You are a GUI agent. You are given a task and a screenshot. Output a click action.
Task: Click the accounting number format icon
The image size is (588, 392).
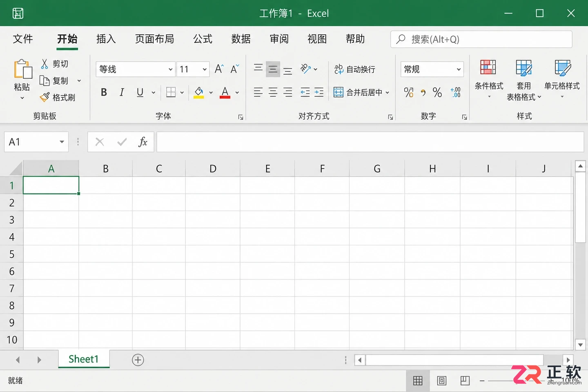pos(409,92)
